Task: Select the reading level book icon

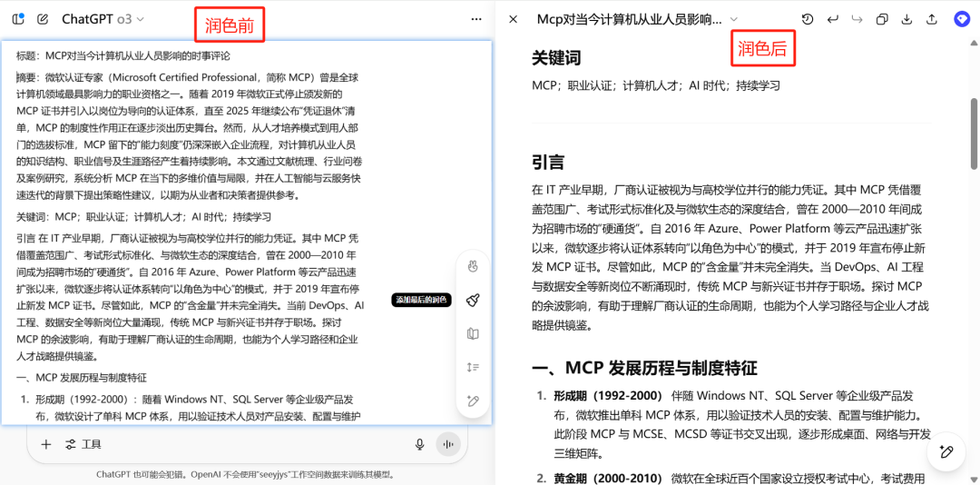Action: [473, 333]
